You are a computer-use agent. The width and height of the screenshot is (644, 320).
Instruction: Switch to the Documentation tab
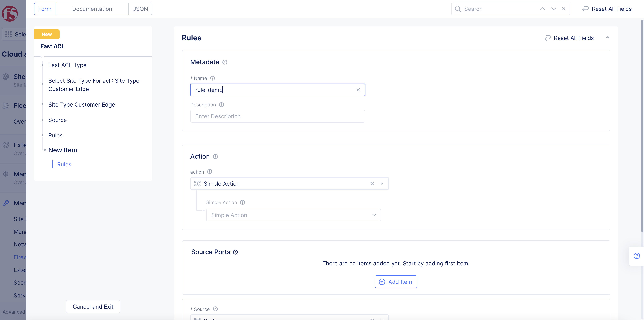(x=92, y=9)
